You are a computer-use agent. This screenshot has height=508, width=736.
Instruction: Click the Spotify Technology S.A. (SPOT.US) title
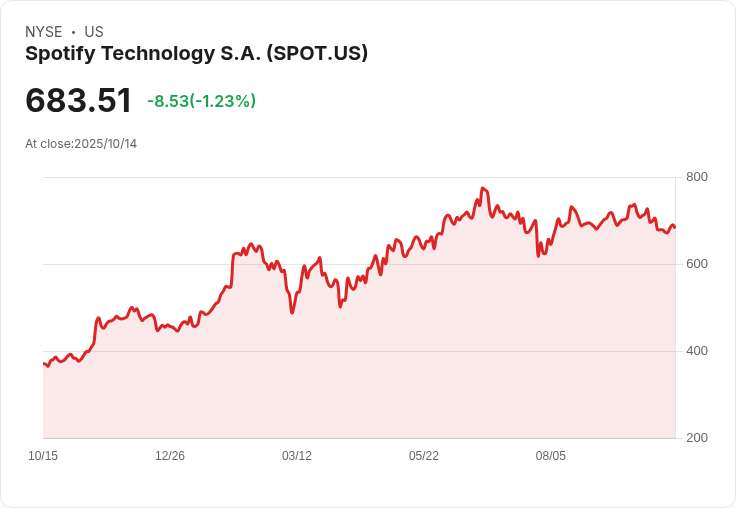point(196,54)
